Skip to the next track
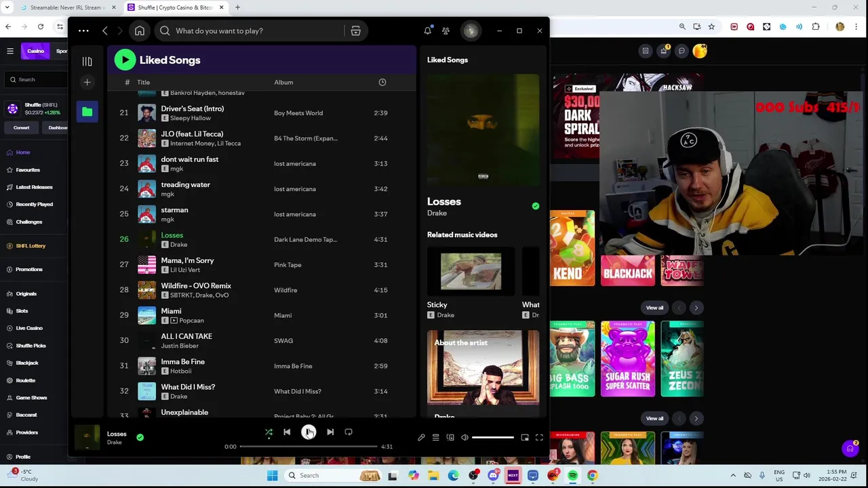The image size is (868, 488). tap(330, 432)
